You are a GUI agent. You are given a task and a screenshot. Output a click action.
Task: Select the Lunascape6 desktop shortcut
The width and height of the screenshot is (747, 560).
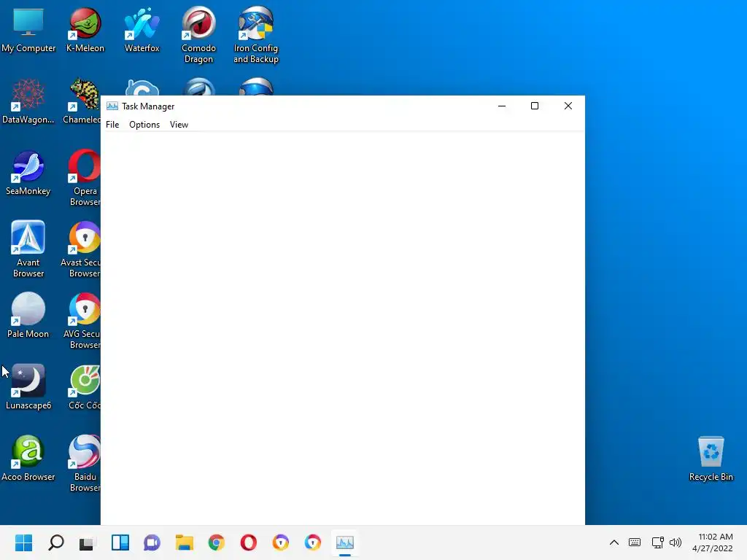point(28,386)
